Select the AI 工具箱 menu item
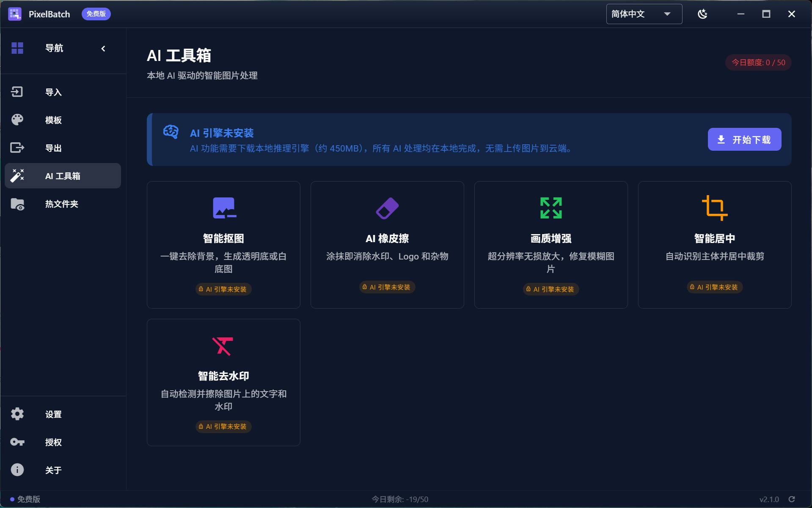 point(63,176)
